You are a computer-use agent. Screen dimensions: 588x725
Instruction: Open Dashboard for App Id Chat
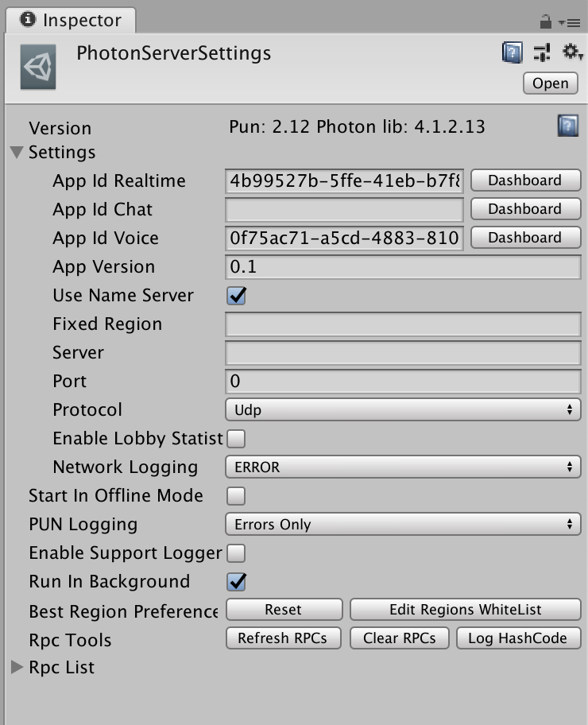(x=525, y=209)
